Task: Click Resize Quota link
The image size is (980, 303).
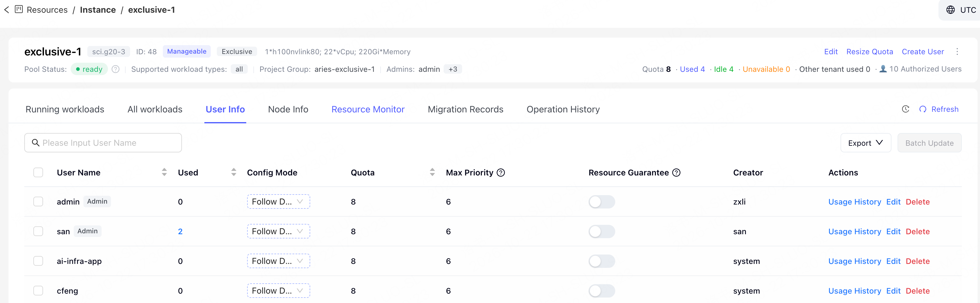Action: (870, 52)
